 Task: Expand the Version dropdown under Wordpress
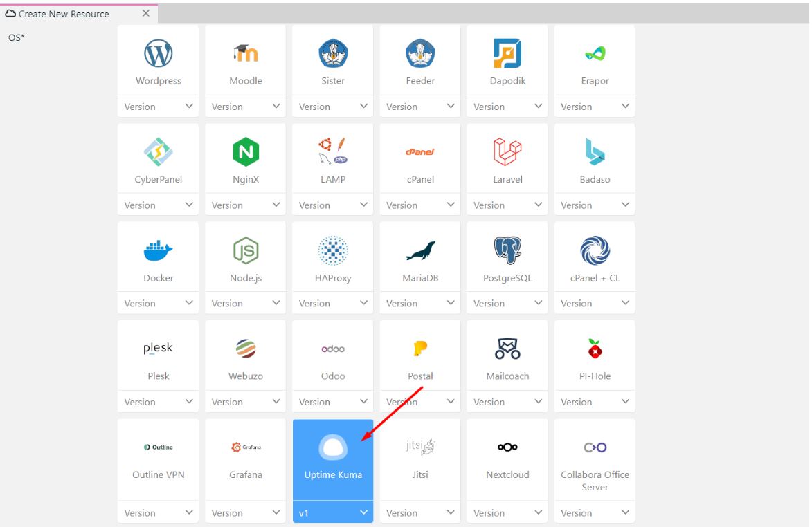158,107
